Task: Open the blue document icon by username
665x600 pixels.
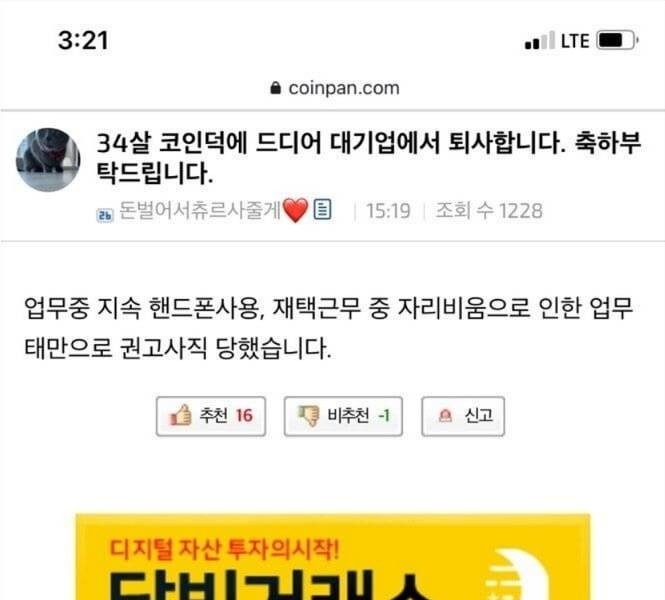Action: (322, 209)
